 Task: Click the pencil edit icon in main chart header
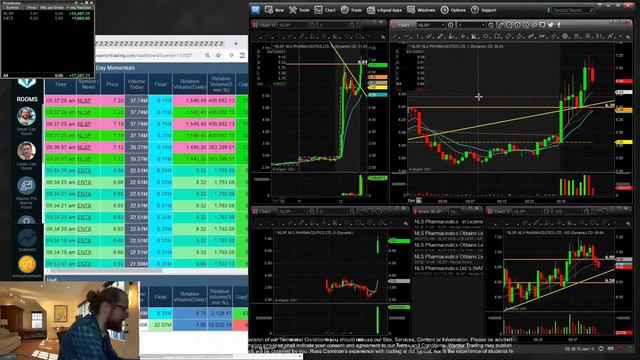click(501, 25)
